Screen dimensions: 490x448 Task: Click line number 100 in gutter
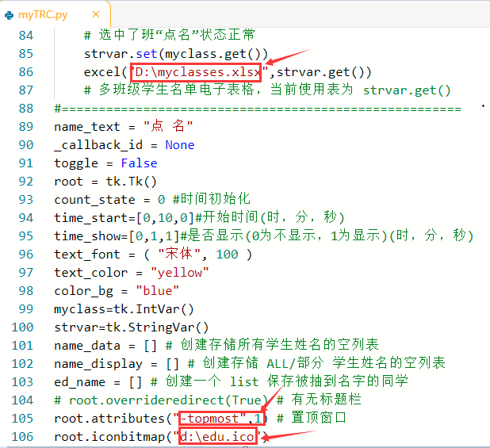tap(22, 327)
